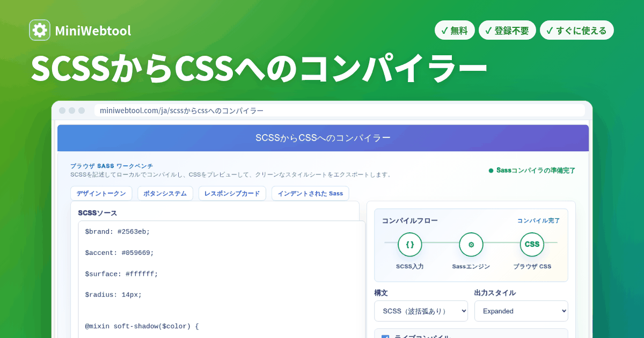Load the インデントされた Sass example
This screenshot has height=338, width=644.
point(310,194)
